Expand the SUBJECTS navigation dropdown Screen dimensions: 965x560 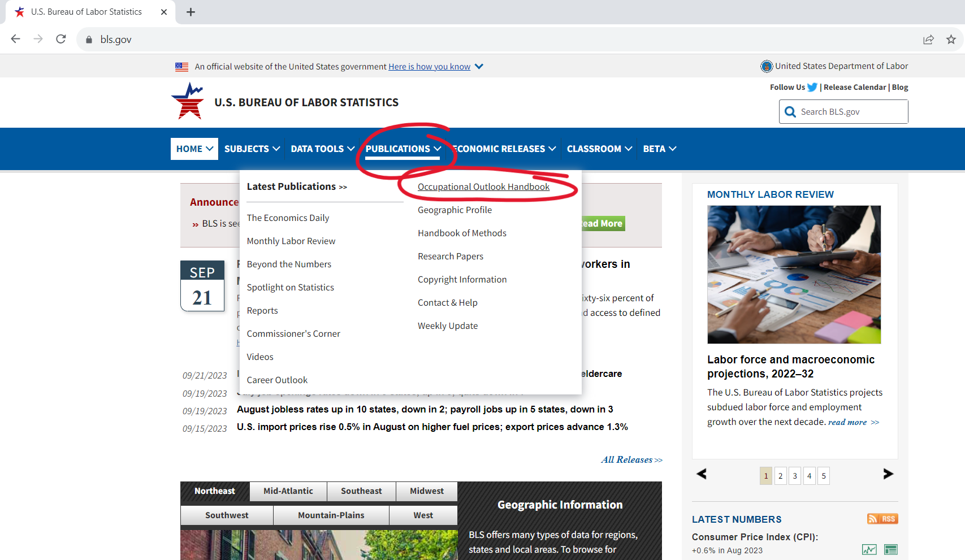(x=252, y=149)
